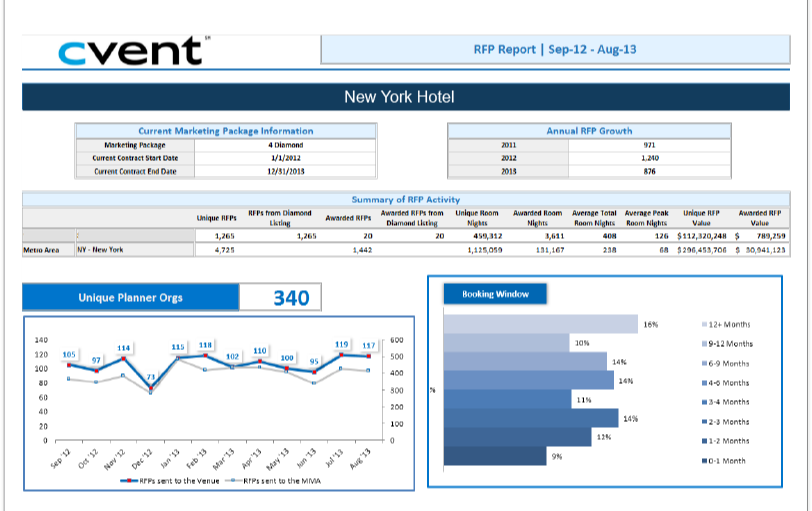
Task: Select the 2012 growth value 1,240
Action: pyautogui.click(x=649, y=158)
